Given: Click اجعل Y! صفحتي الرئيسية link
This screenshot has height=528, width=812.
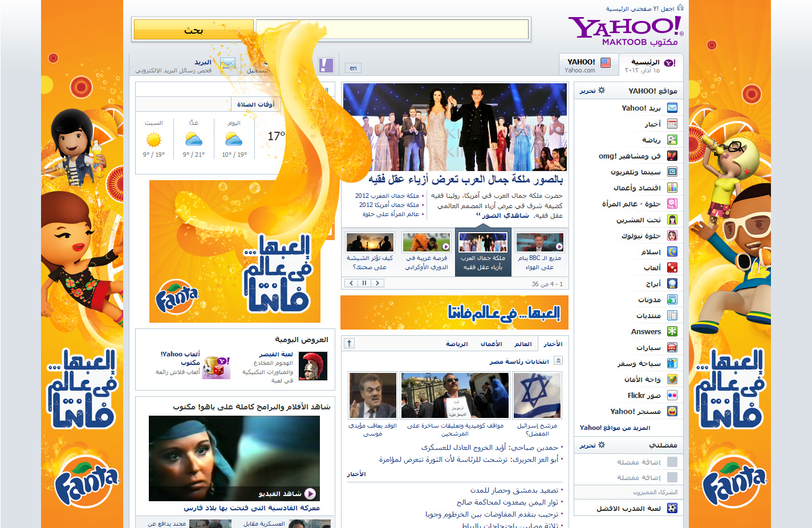Looking at the screenshot, I should [x=640, y=9].
